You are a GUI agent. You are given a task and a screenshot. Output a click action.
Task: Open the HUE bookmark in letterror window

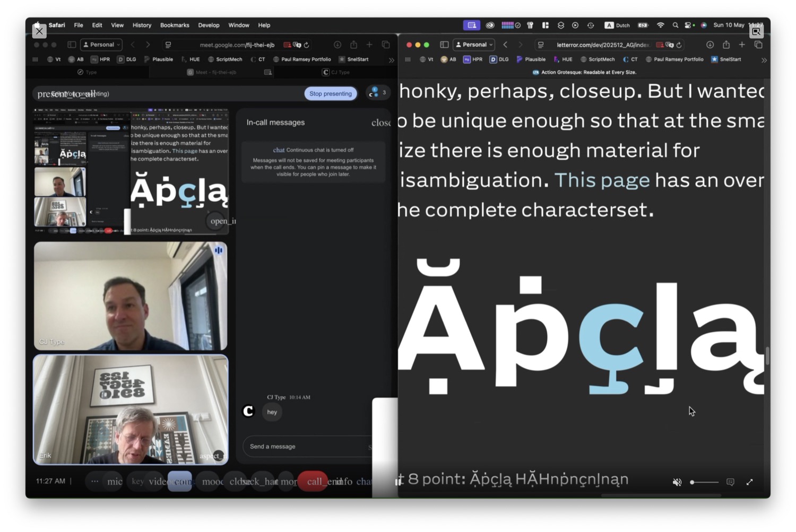coord(563,59)
